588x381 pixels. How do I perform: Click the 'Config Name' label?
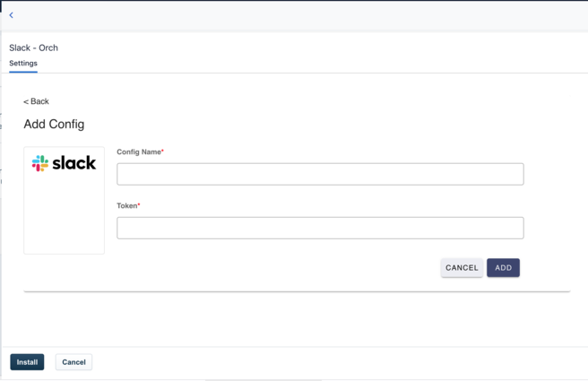point(139,152)
